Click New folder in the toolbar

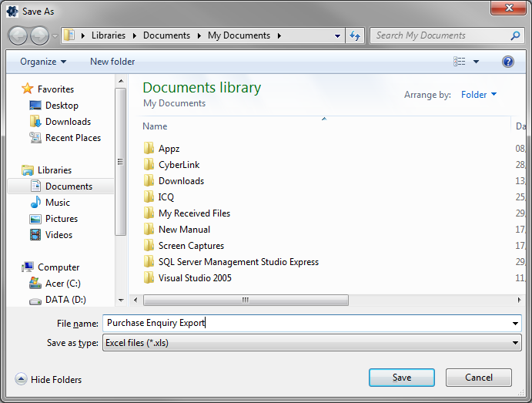(112, 62)
